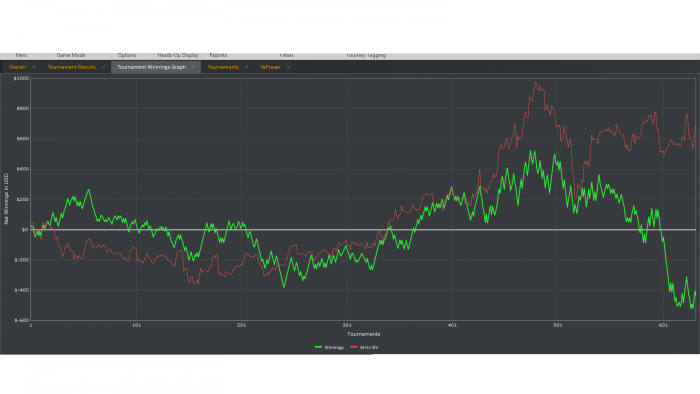Screen dimensions: 700x394
Task: Open the Reports menu
Action: click(x=218, y=55)
